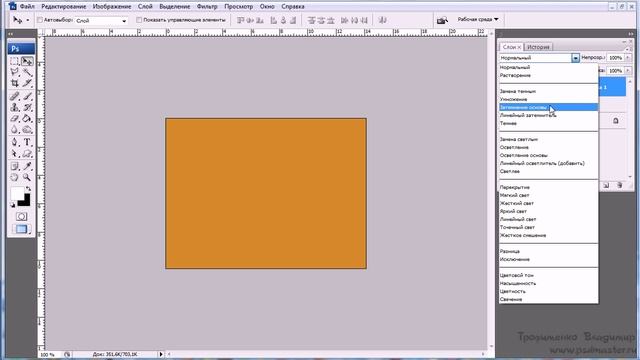The image size is (640, 360).
Task: Select the Eraser tool
Action: click(15, 118)
